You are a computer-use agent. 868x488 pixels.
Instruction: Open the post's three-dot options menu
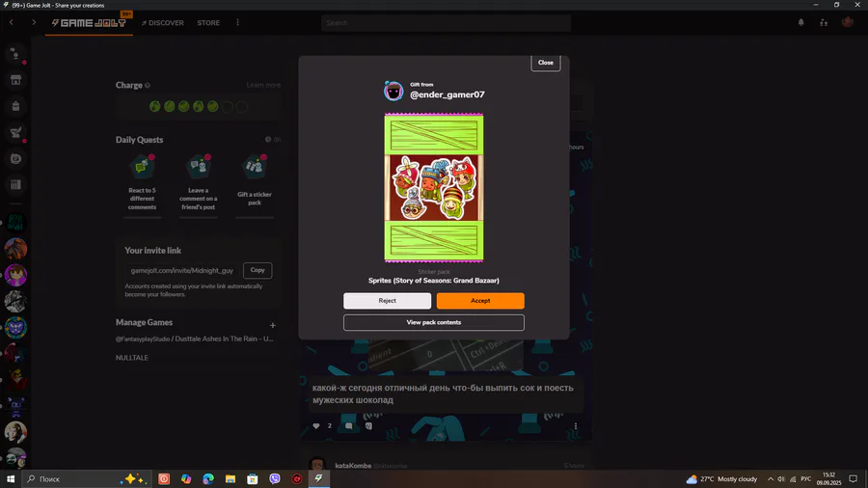576,426
